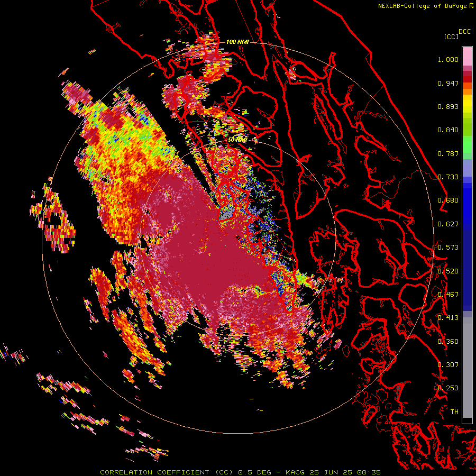Click the DCC label above the color scale
The width and height of the screenshot is (476, 476).
coord(465,32)
